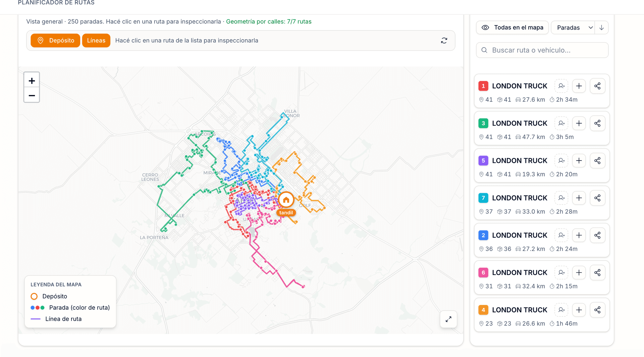Click the tandil depot home marker

pos(286,200)
